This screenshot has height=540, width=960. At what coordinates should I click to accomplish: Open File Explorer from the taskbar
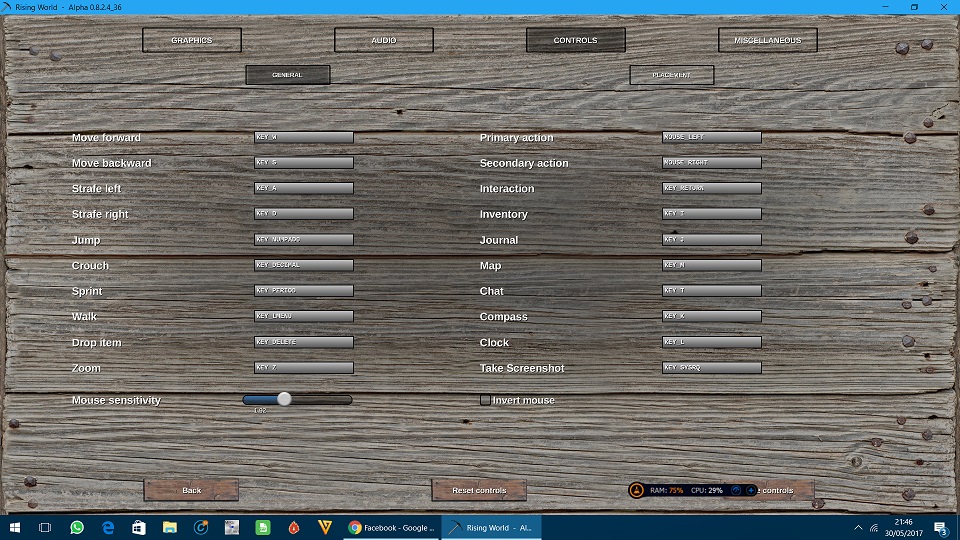coord(170,527)
